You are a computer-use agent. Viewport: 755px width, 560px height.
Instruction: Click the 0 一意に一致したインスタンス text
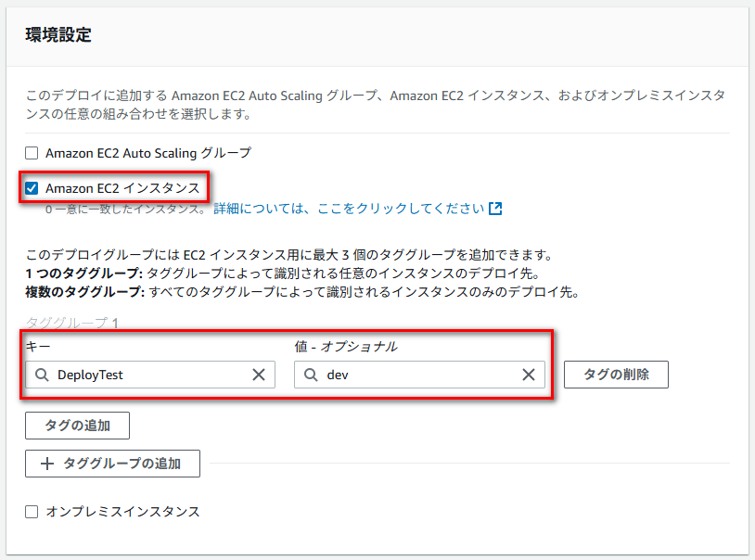(x=127, y=209)
